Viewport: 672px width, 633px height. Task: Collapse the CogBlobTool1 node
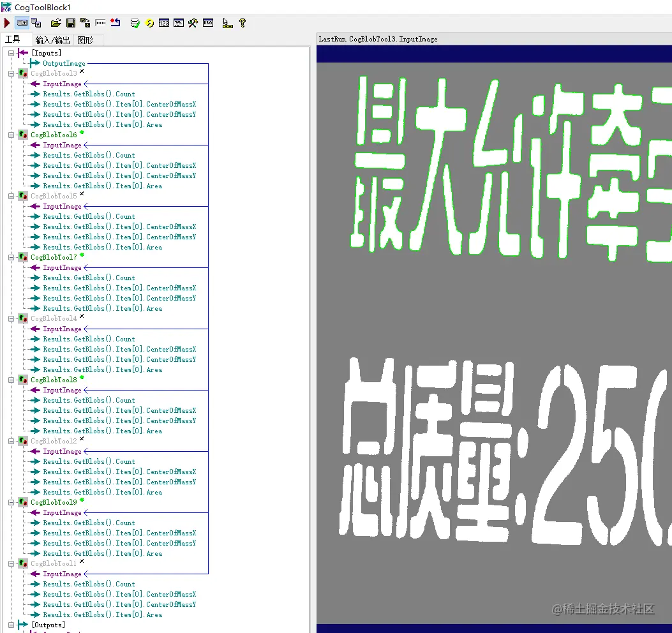click(x=11, y=564)
